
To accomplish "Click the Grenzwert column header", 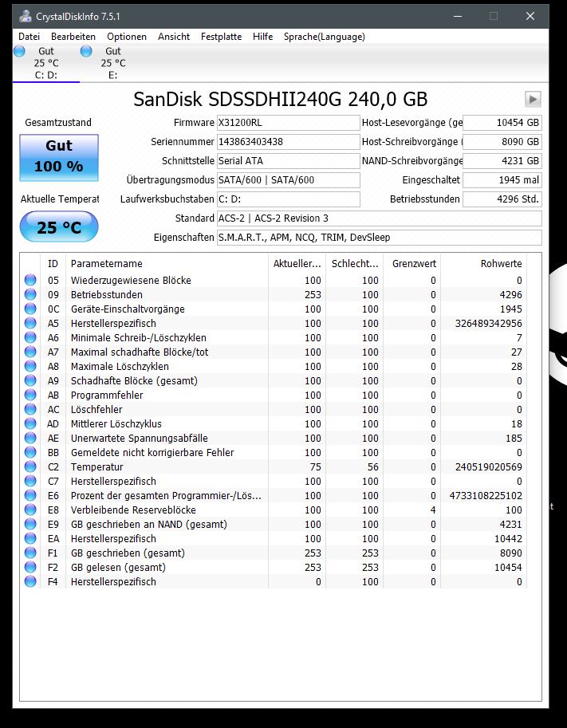I will (412, 263).
